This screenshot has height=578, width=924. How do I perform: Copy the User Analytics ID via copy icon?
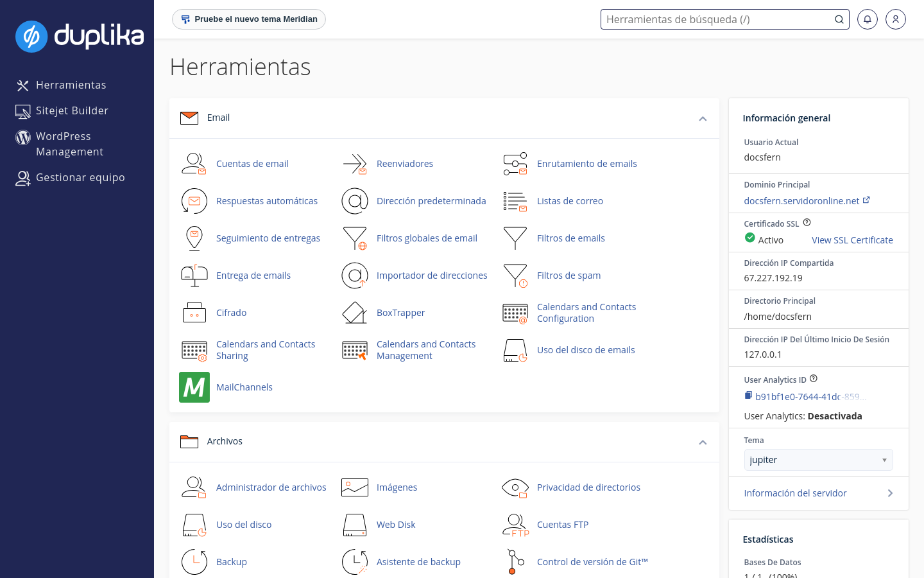748,396
